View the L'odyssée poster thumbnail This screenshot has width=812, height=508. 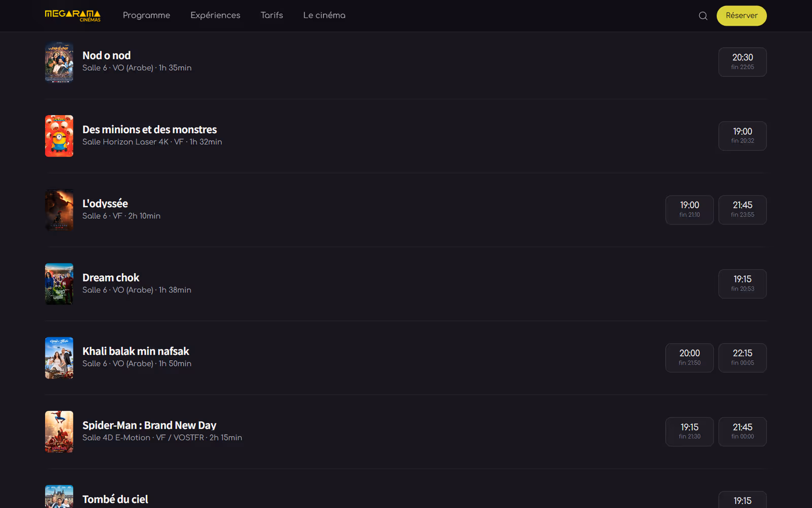point(59,210)
